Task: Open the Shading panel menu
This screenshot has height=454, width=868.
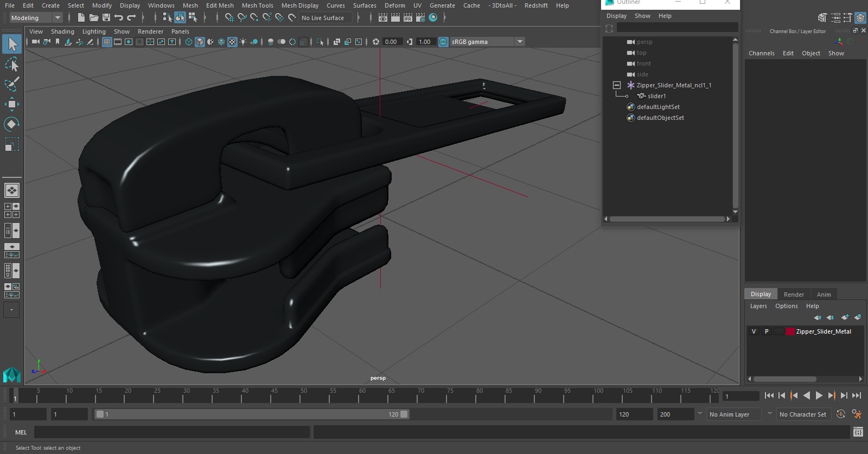Action: point(62,31)
